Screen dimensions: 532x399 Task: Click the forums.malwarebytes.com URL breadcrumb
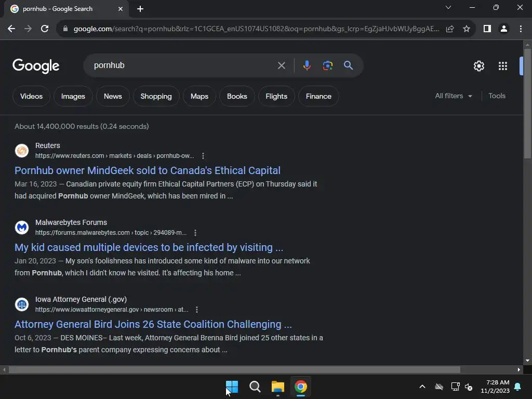[111, 233]
